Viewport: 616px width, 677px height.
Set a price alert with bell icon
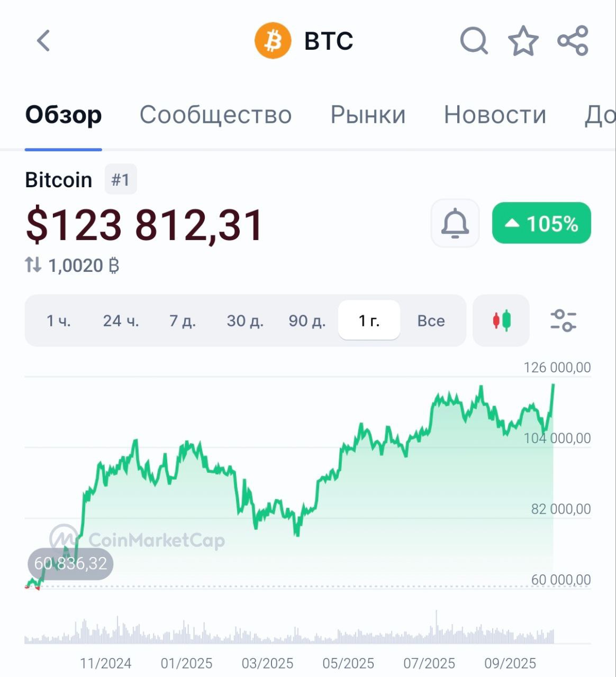[455, 223]
